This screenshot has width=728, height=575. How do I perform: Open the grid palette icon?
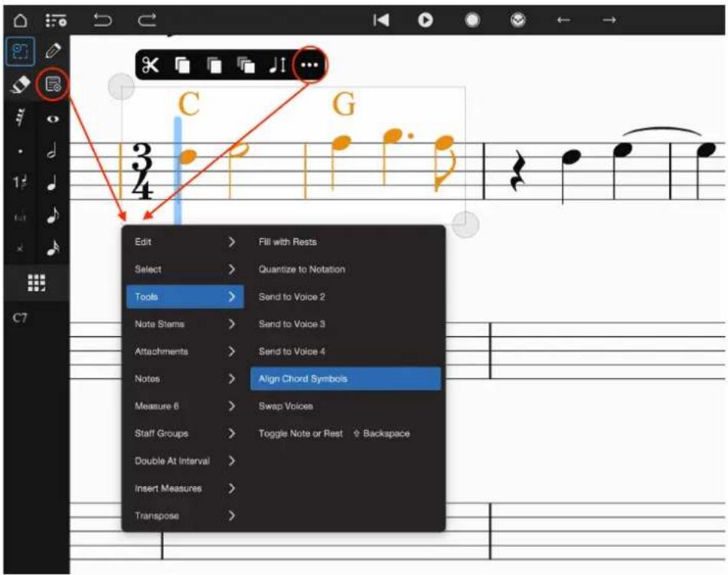tap(36, 283)
